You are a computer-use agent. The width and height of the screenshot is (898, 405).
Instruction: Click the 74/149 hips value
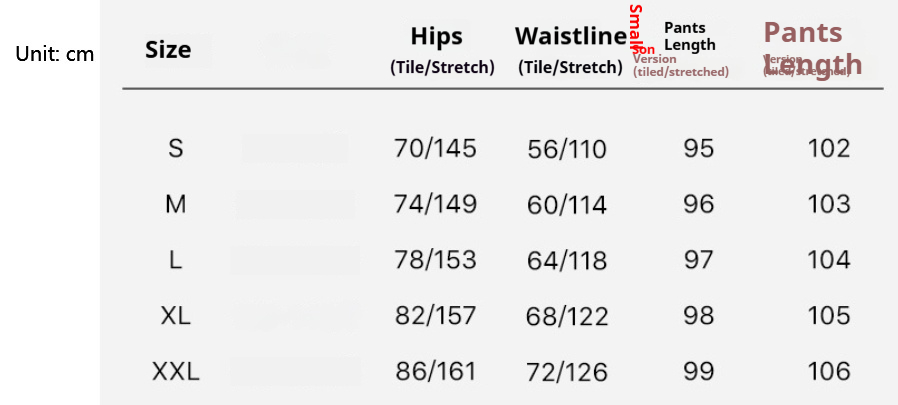click(x=435, y=205)
